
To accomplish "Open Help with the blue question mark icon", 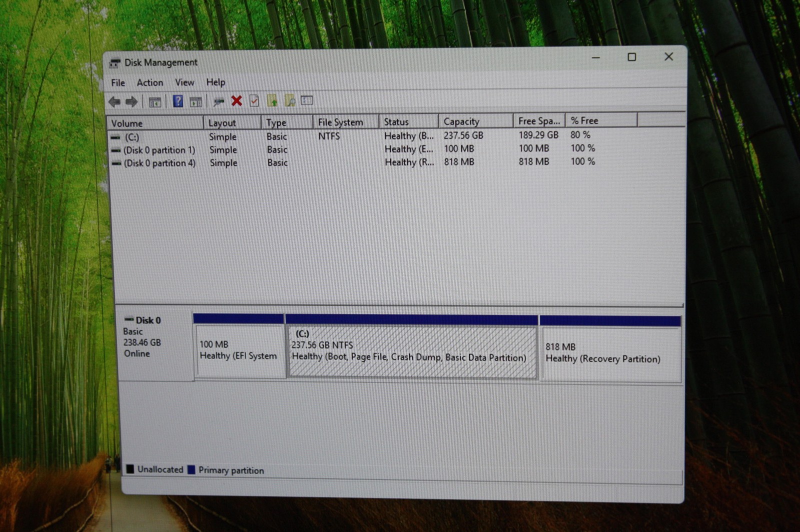I will 178,101.
